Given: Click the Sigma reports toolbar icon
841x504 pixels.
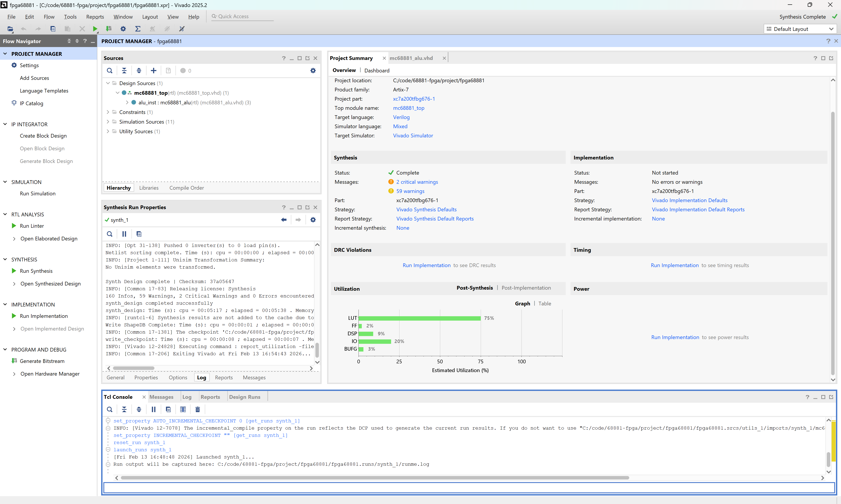Looking at the screenshot, I should pos(138,29).
